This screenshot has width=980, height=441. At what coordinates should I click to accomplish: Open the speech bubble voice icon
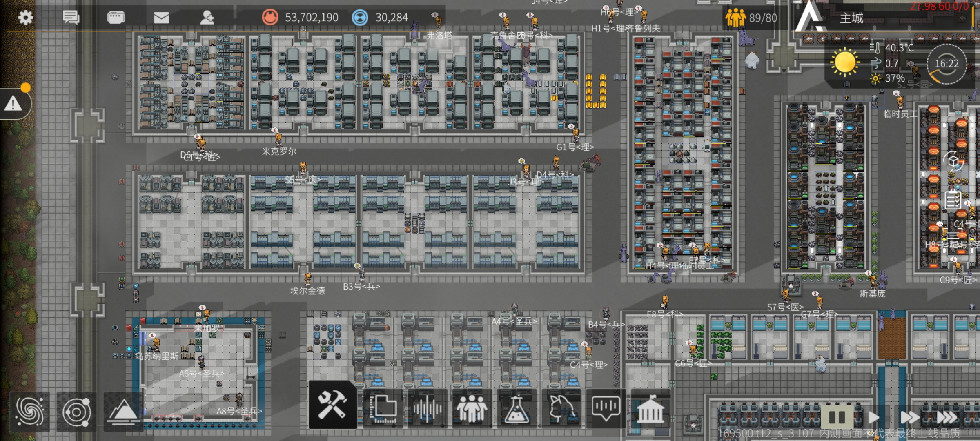606,408
